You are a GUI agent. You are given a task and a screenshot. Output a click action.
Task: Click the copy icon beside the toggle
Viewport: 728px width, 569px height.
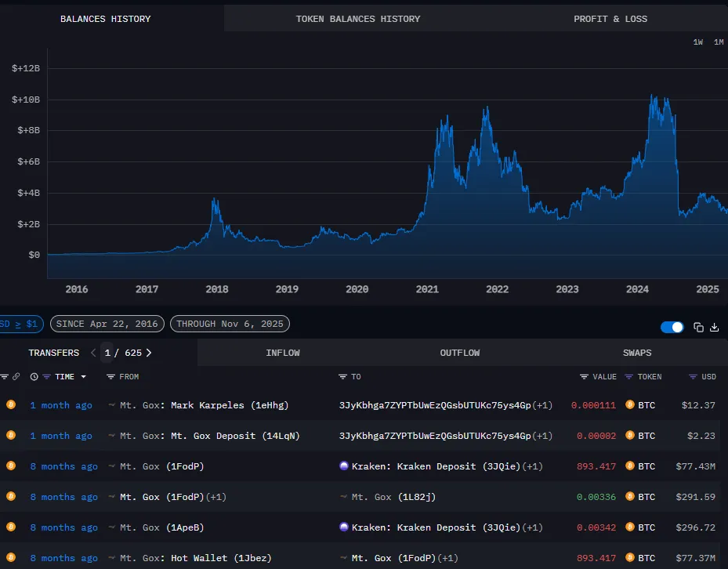pyautogui.click(x=698, y=327)
